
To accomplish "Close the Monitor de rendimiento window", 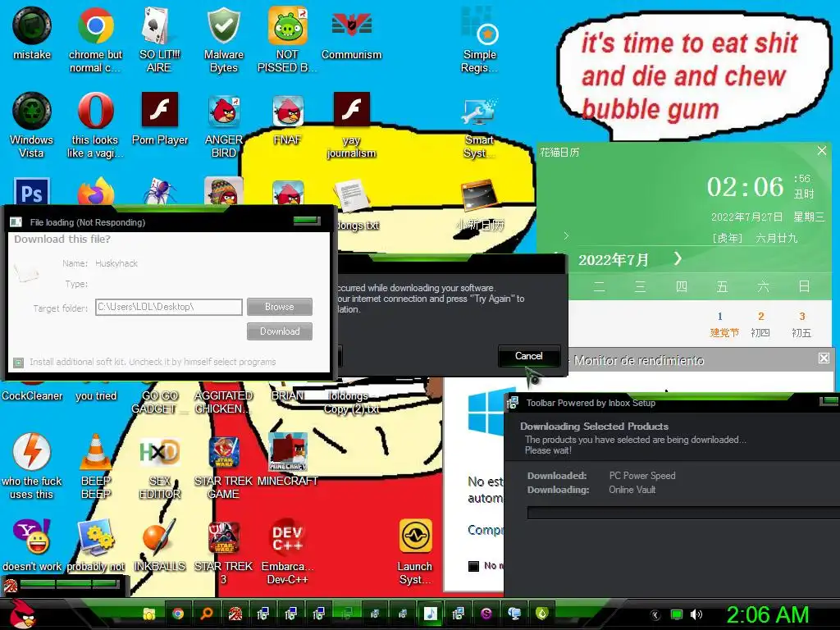I will click(824, 358).
